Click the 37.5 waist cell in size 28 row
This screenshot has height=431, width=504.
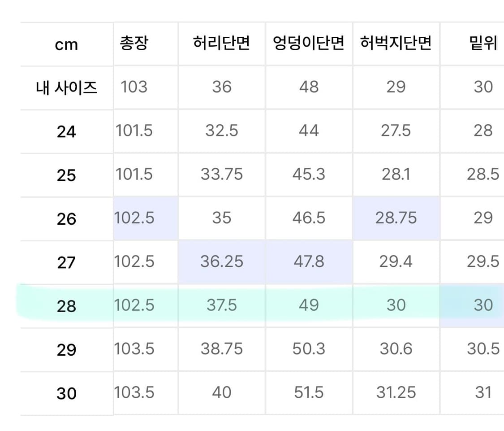click(222, 305)
